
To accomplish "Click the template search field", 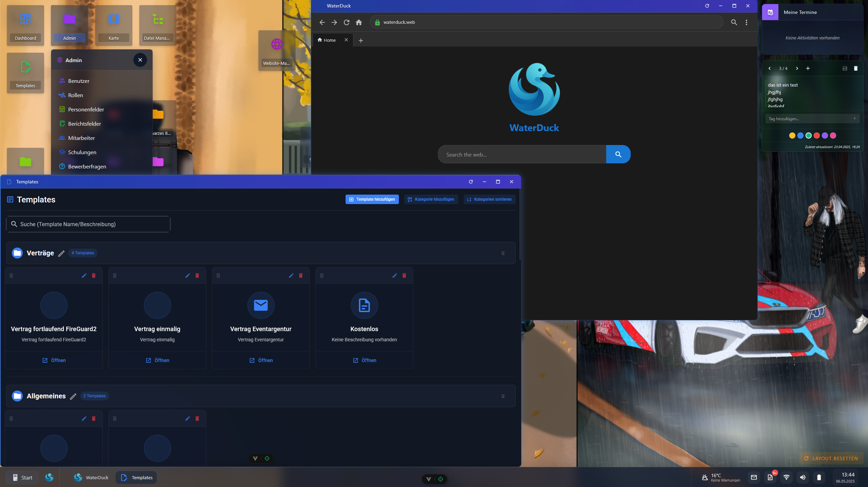I will coord(88,224).
